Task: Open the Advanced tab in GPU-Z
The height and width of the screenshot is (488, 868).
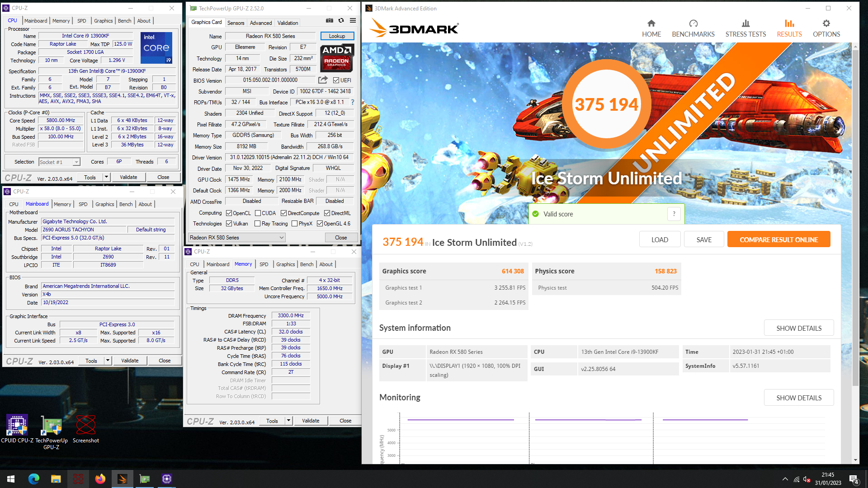Action: tap(261, 23)
